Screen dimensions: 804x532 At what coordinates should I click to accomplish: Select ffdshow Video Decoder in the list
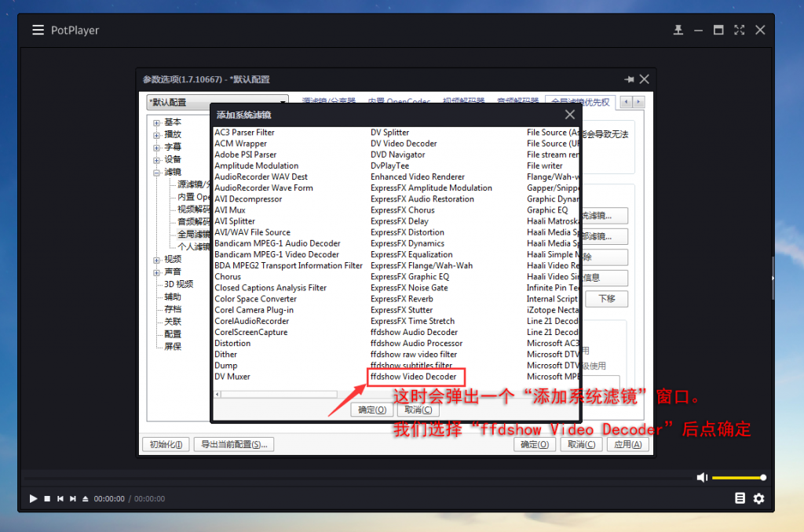click(413, 377)
